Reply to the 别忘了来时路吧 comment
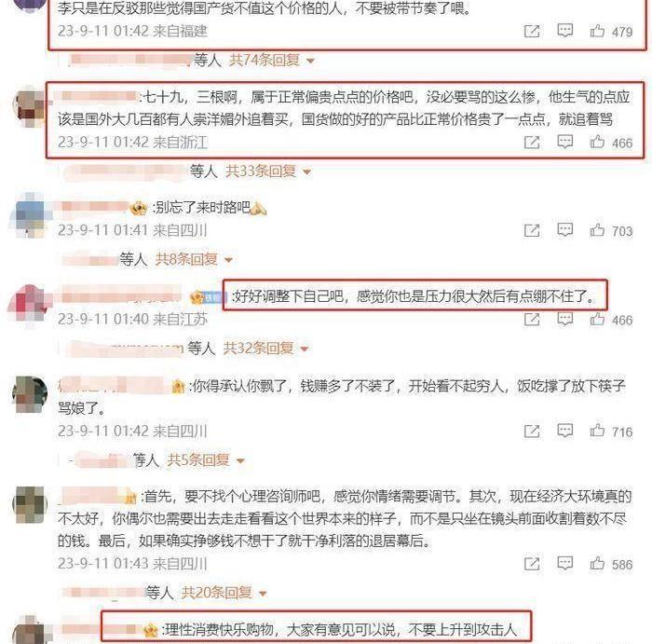The width and height of the screenshot is (652, 644). 564,229
